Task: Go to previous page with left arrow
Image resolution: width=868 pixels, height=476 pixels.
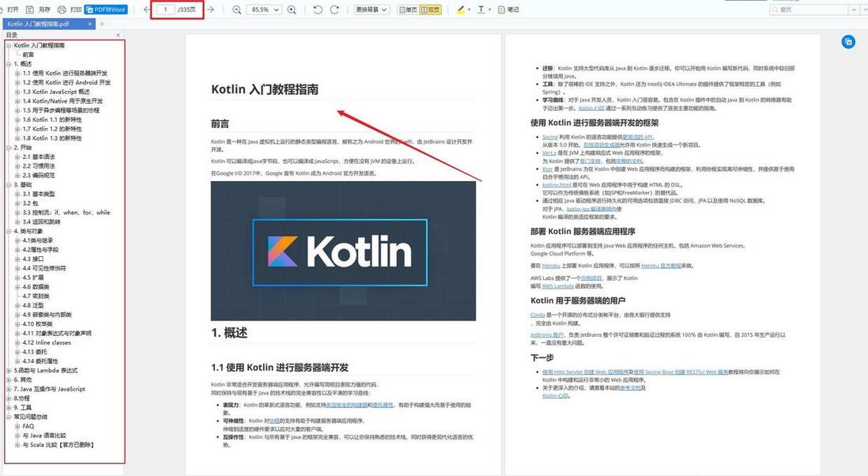Action: pos(147,9)
